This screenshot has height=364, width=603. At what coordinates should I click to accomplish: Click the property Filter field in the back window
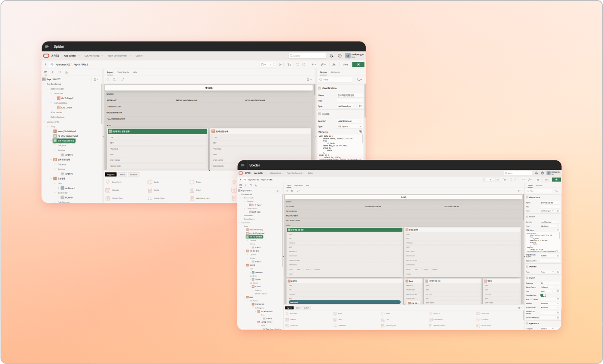point(336,79)
